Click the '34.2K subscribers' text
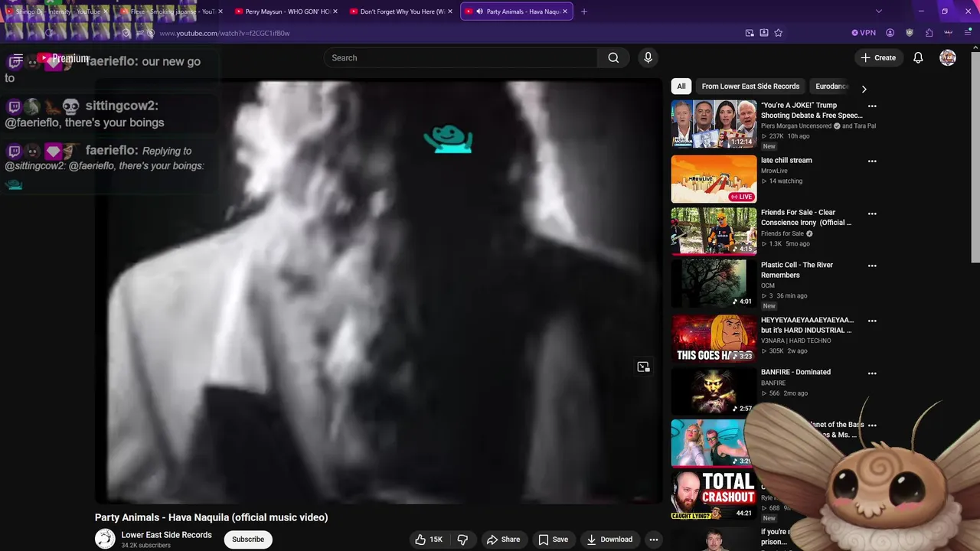This screenshot has width=980, height=551. 145,546
